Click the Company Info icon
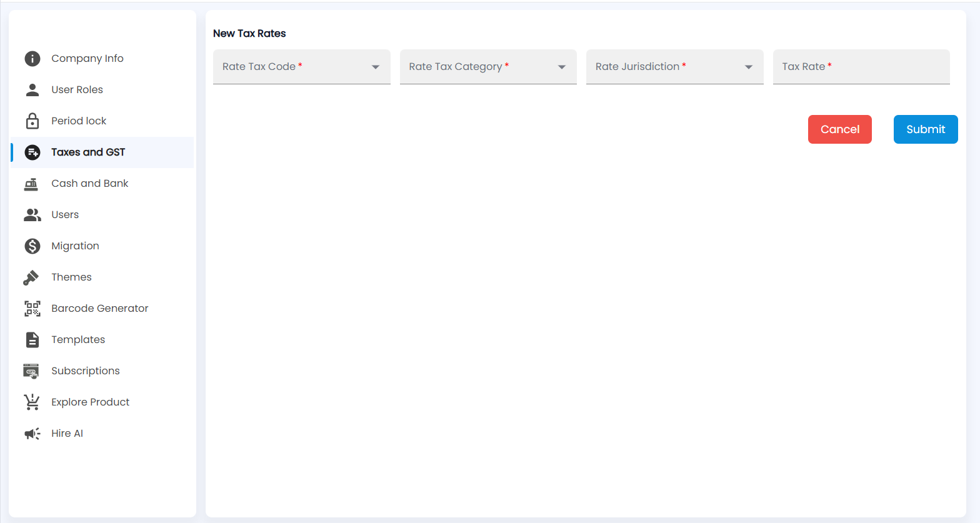 click(x=32, y=59)
